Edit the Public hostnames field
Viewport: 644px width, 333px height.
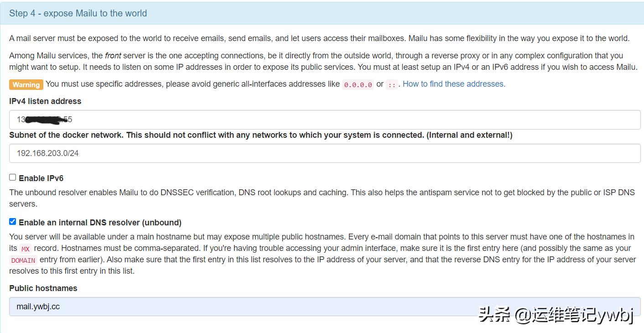tap(325, 307)
